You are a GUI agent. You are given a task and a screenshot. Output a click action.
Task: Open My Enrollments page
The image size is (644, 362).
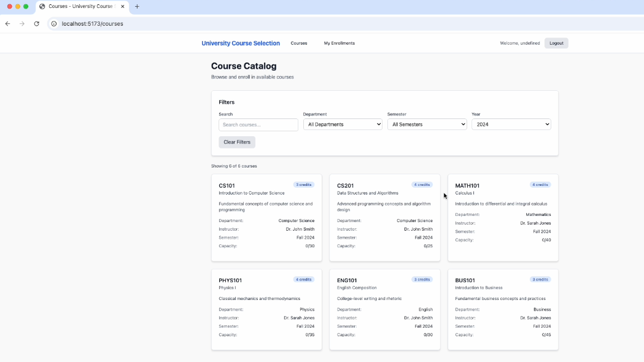point(339,44)
